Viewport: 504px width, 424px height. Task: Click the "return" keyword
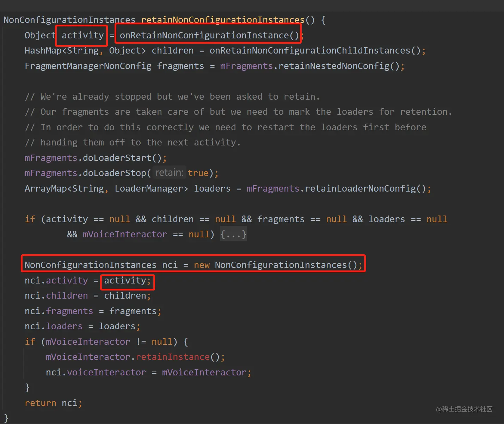(x=41, y=403)
